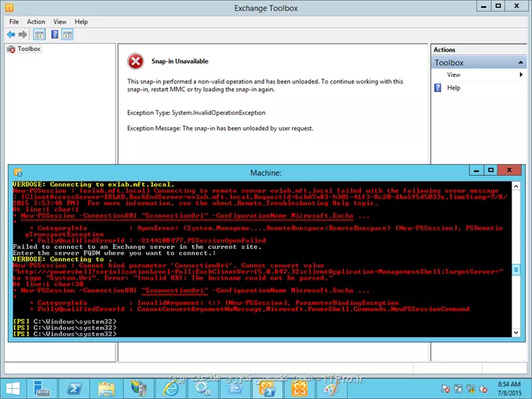Click the red Snap-in Unavailable error icon
The width and height of the screenshot is (532, 399).
(x=136, y=61)
